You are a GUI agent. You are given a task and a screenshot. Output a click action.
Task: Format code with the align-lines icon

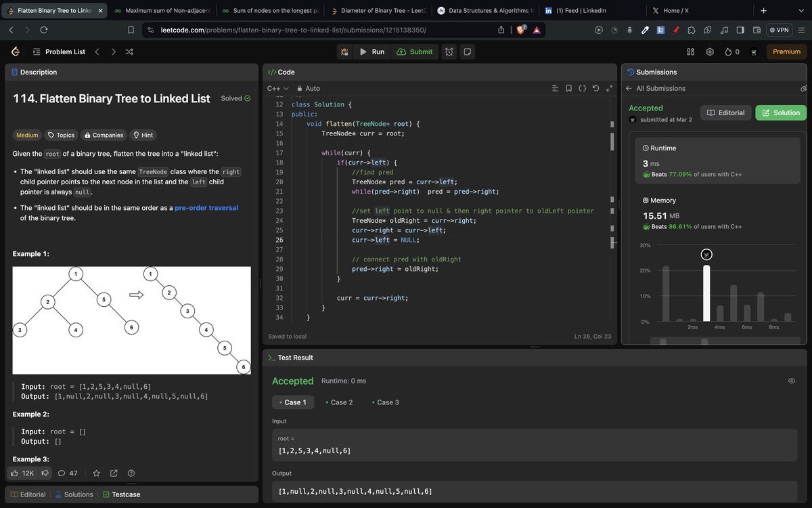(x=556, y=88)
